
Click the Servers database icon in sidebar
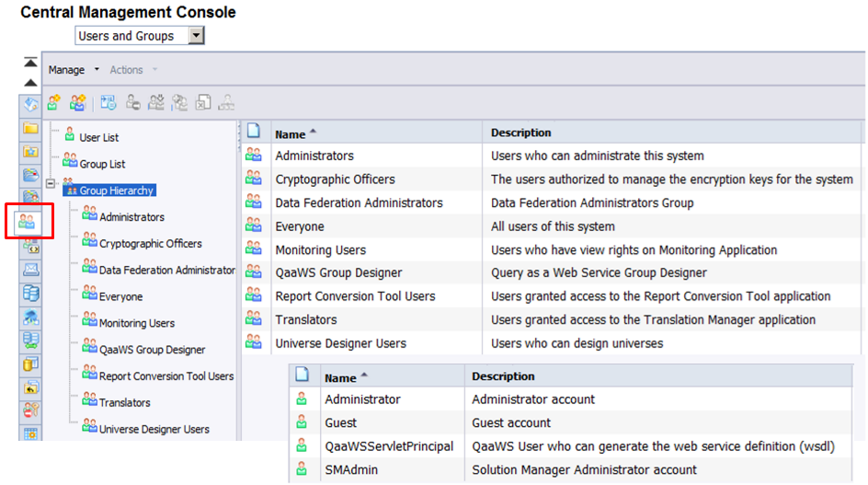coord(30,294)
